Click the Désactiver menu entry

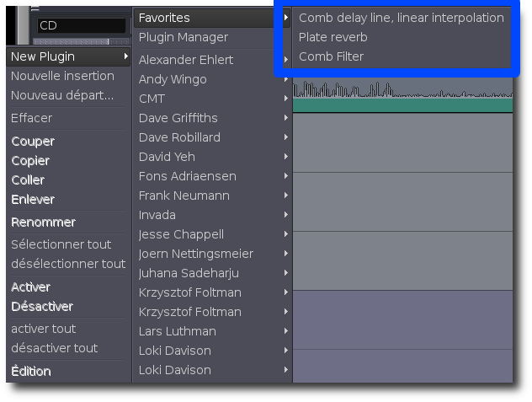[42, 307]
